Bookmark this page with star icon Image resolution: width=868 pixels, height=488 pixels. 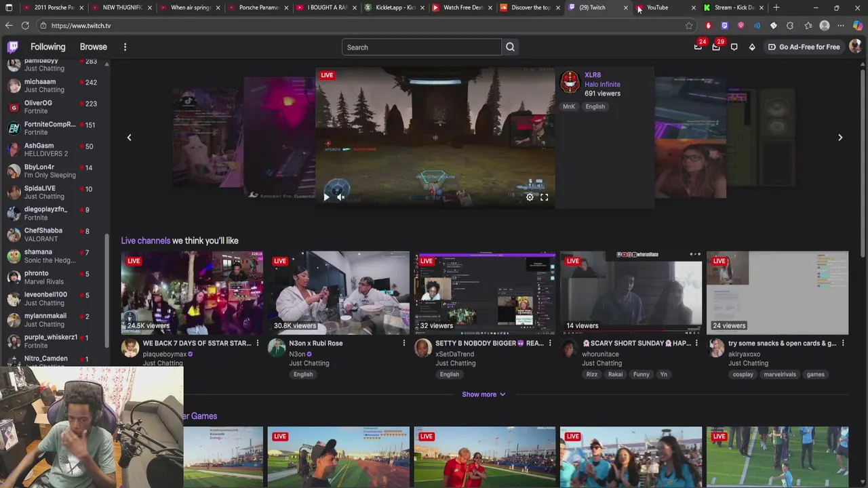tap(689, 26)
